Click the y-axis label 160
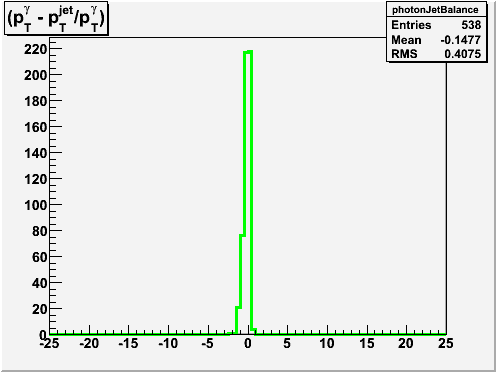This screenshot has height=372, width=496. [x=35, y=127]
